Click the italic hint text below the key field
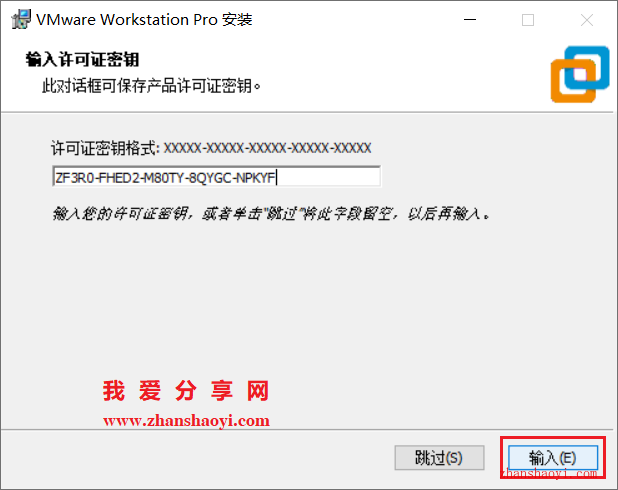 point(272,214)
